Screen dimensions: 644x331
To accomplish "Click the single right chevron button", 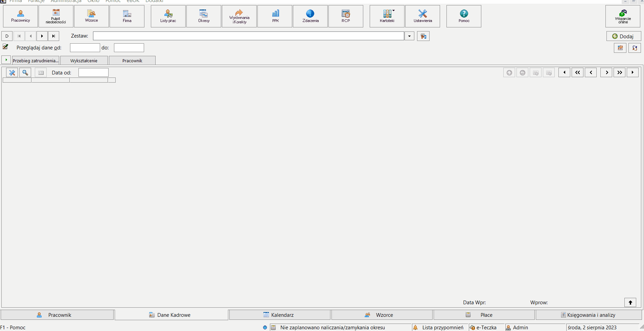I will click(606, 72).
